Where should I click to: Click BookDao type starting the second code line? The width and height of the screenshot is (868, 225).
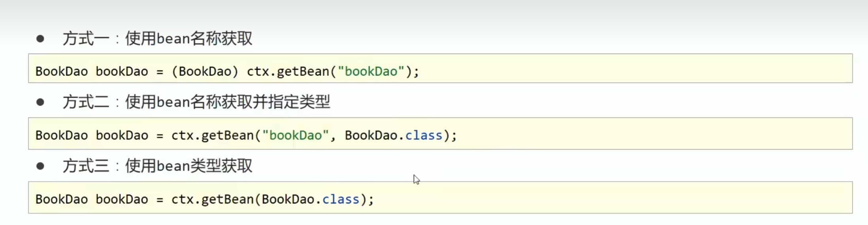coord(62,135)
